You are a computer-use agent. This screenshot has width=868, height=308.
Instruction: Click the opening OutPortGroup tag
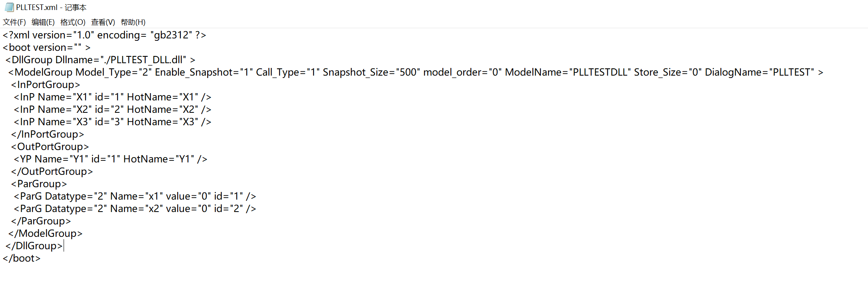pos(50,147)
